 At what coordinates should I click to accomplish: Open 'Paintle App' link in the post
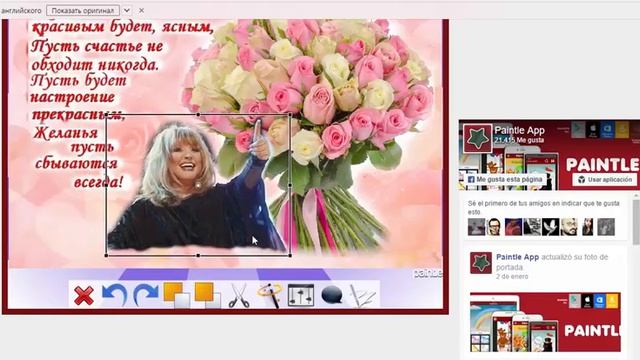[x=517, y=257]
